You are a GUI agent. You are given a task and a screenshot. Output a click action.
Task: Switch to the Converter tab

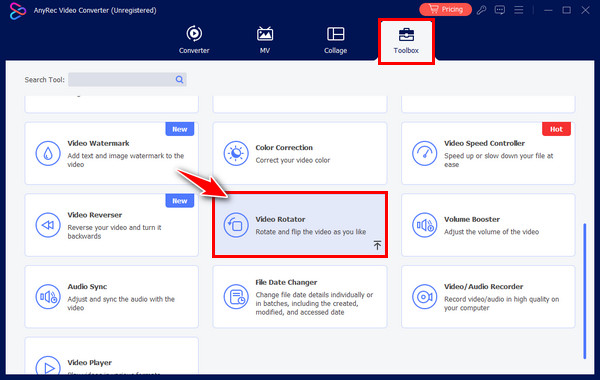[194, 40]
